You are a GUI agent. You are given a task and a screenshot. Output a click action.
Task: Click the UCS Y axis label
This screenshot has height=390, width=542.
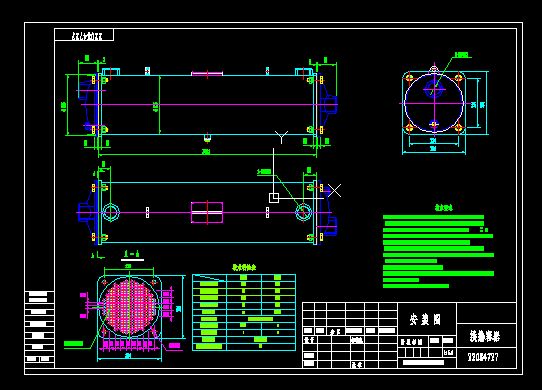pos(281,137)
